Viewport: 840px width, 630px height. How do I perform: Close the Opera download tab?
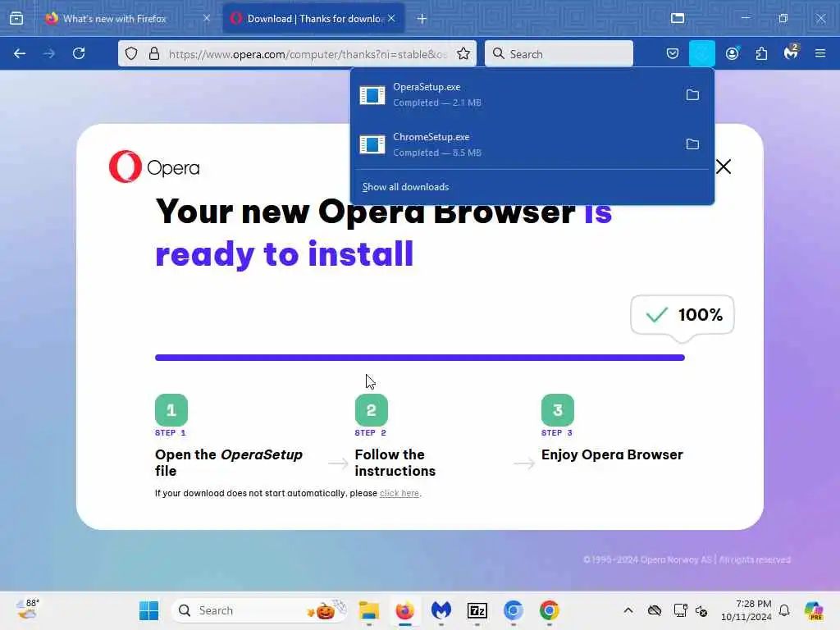point(391,18)
